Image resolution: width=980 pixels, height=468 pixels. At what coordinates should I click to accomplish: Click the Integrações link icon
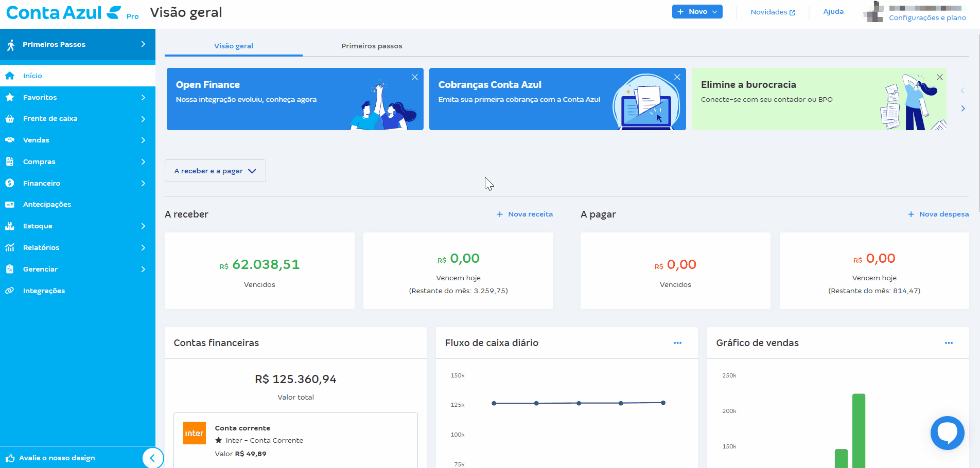(x=9, y=291)
